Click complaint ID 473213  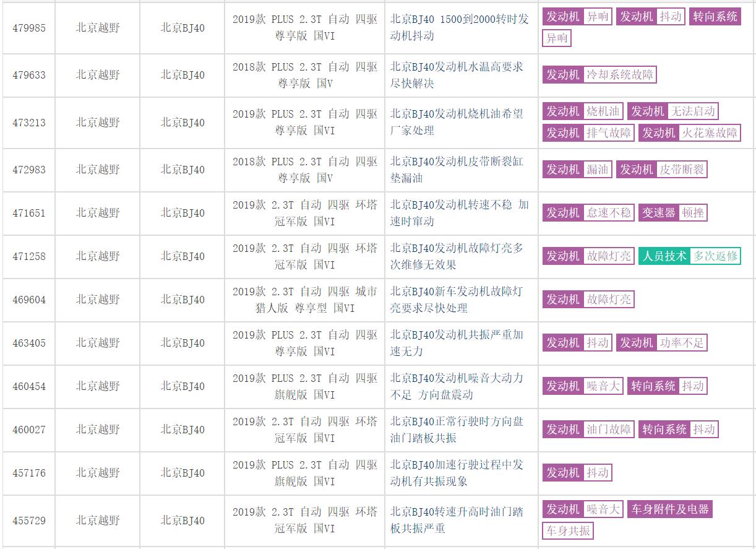[x=29, y=123]
